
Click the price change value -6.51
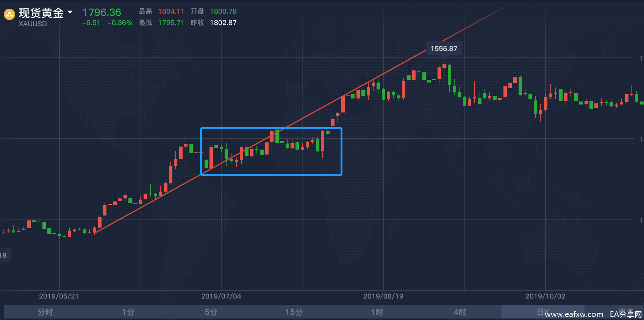91,23
